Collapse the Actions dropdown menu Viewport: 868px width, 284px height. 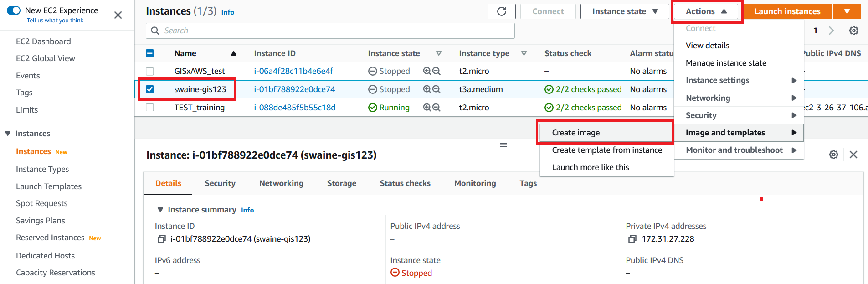pos(706,11)
